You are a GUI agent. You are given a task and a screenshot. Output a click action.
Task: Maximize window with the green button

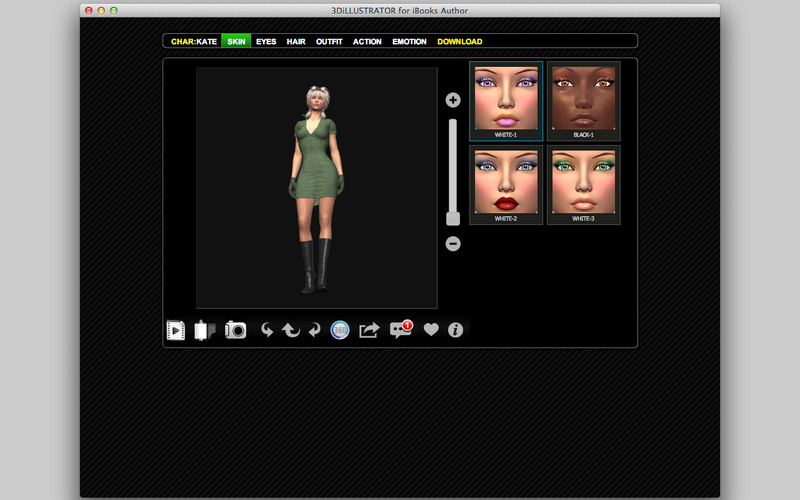coord(114,10)
